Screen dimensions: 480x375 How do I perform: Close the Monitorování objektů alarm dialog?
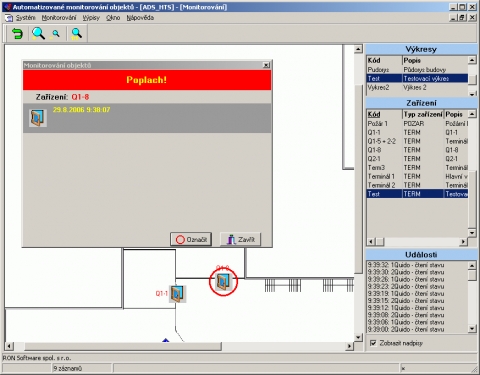coord(266,65)
